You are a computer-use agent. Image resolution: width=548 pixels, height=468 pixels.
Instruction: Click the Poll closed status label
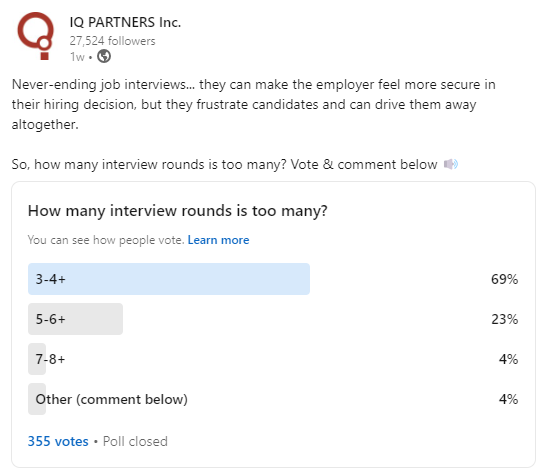click(x=135, y=441)
